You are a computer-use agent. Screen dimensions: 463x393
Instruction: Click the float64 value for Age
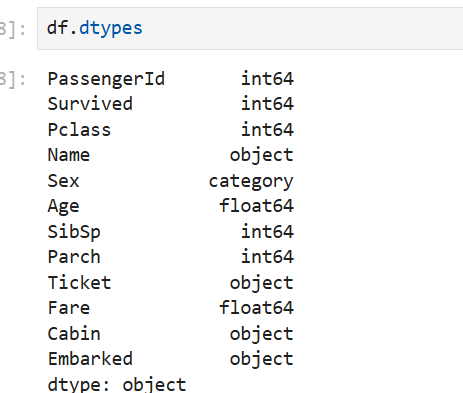pyautogui.click(x=256, y=205)
